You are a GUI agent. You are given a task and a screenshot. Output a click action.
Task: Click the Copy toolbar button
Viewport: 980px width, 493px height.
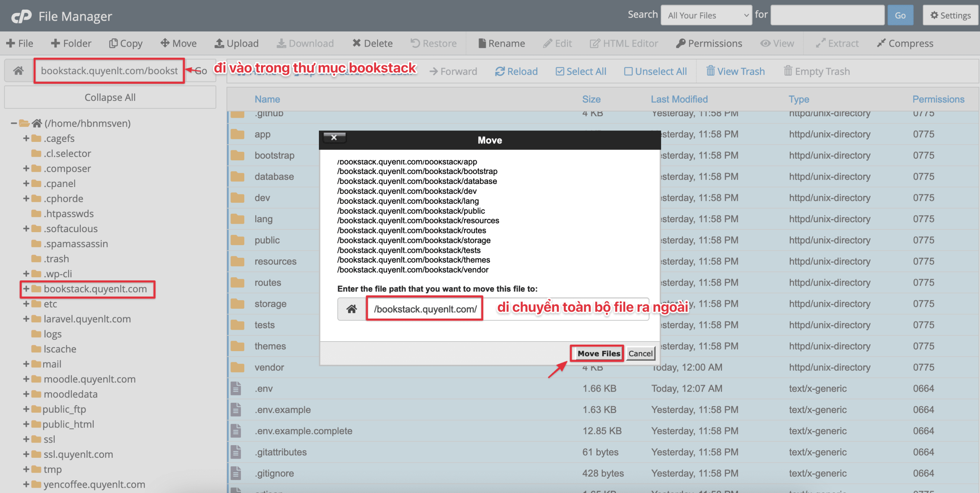pyautogui.click(x=126, y=43)
